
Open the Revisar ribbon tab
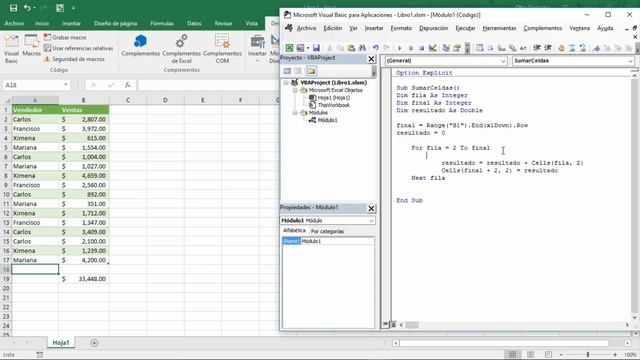click(224, 24)
